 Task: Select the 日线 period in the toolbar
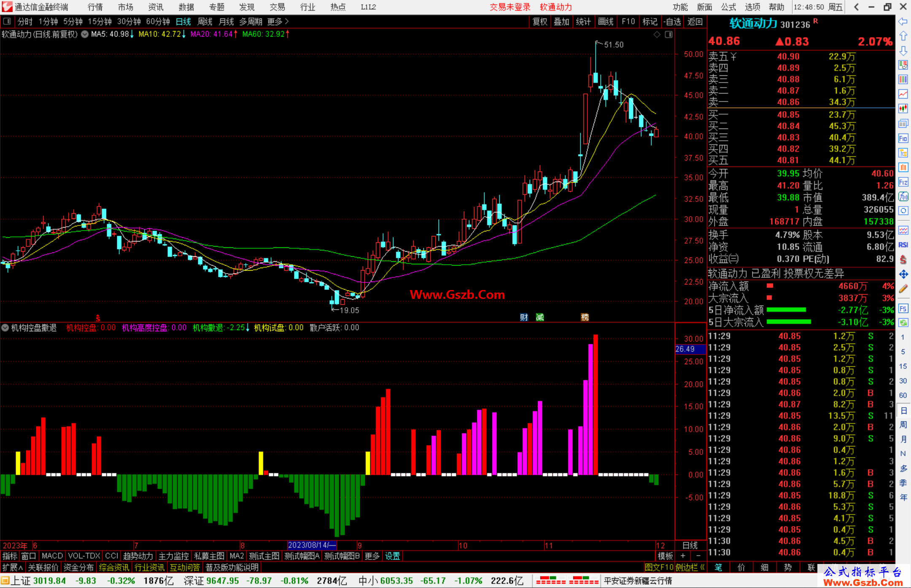pos(183,21)
